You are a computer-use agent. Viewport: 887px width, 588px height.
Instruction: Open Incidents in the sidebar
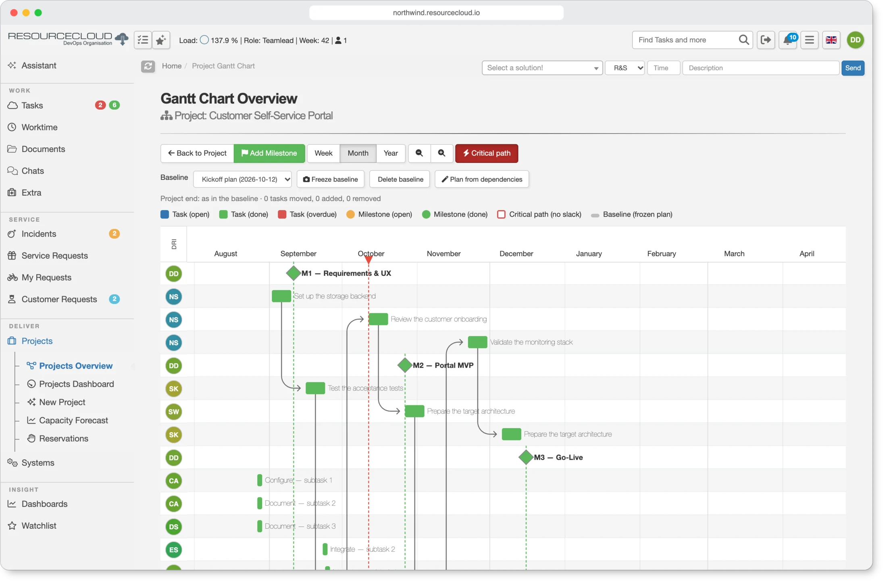click(39, 234)
